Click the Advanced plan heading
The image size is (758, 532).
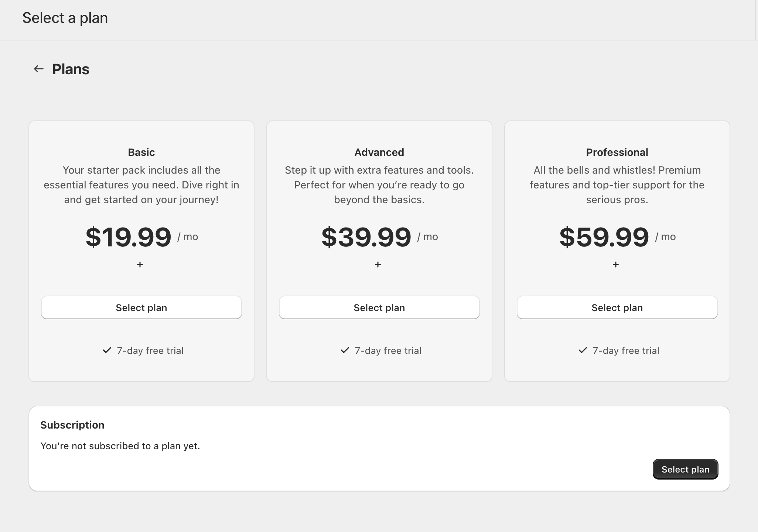coord(379,152)
